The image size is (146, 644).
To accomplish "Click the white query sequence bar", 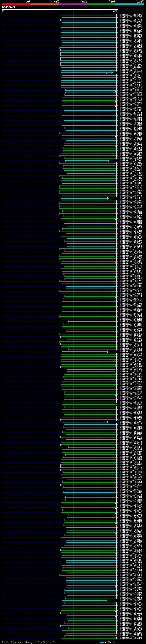I will click(60, 10).
